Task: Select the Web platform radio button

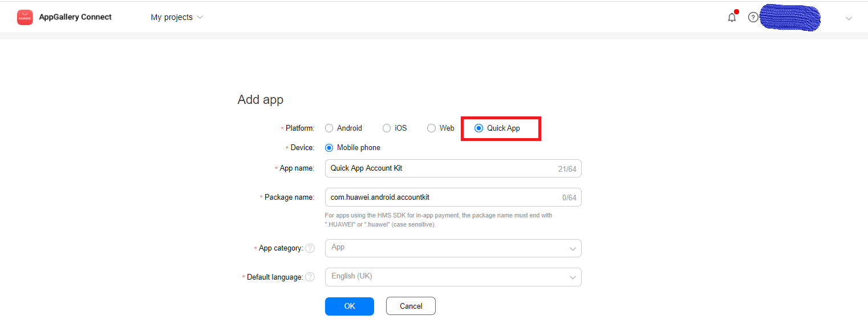Action: [x=431, y=128]
